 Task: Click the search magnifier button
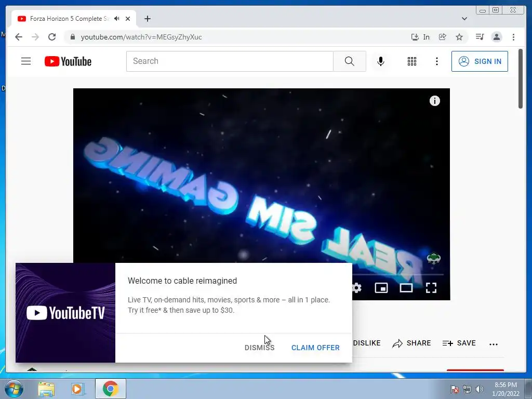click(350, 61)
